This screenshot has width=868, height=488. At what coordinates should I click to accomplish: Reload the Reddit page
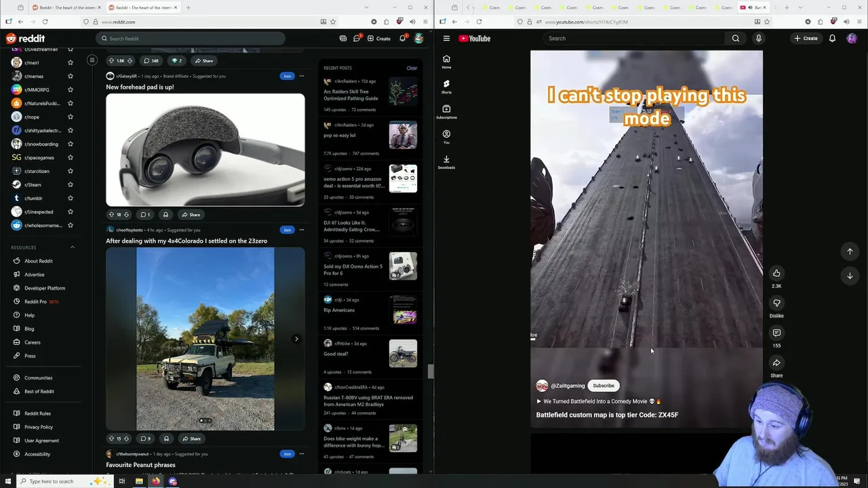(45, 22)
